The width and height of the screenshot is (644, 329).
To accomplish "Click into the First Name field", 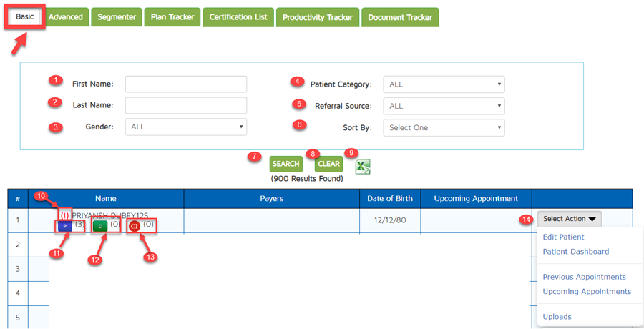I will point(186,84).
